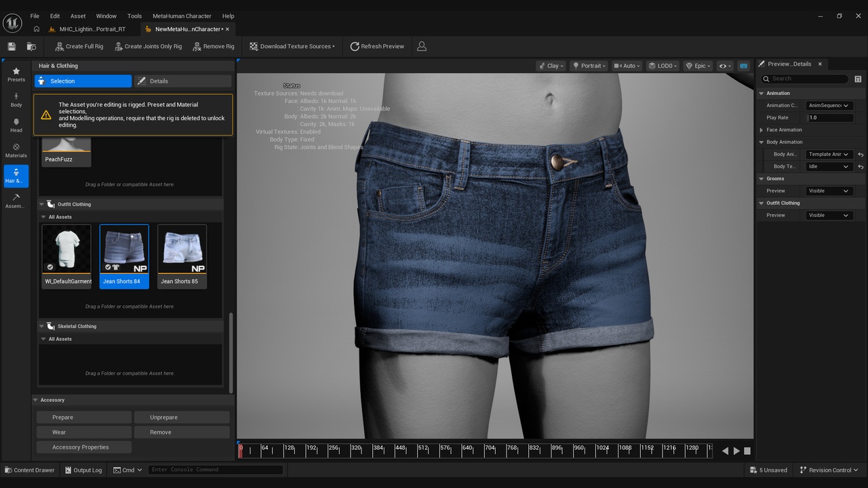Click Refresh Preview

[377, 46]
